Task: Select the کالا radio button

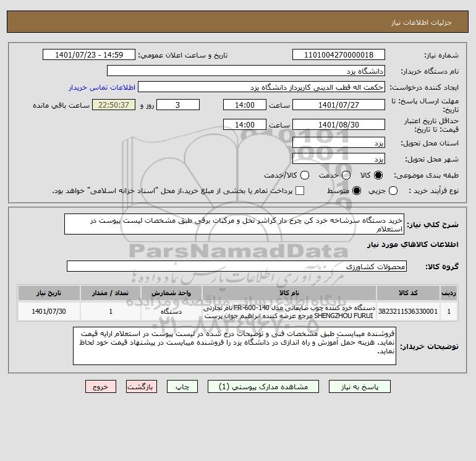Action: 378,175
